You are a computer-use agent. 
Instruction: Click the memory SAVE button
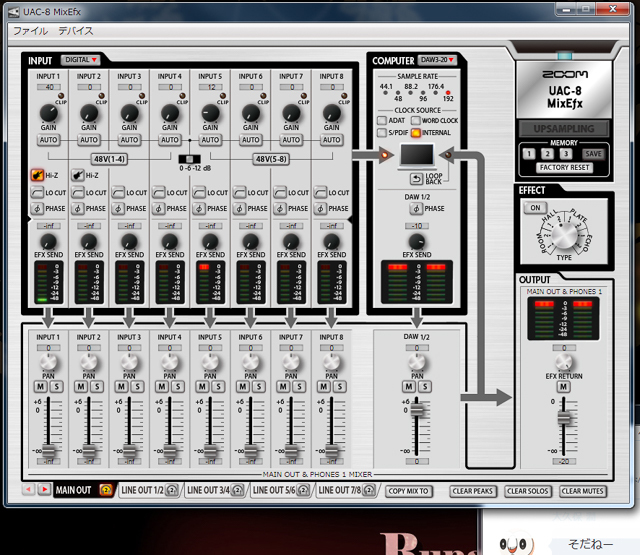[x=593, y=153]
